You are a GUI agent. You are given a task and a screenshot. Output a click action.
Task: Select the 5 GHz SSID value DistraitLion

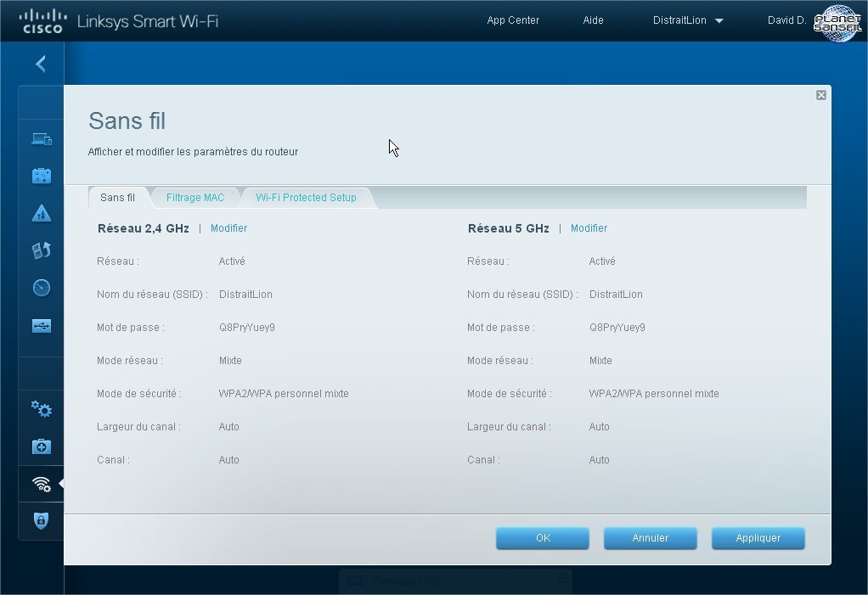coord(616,295)
